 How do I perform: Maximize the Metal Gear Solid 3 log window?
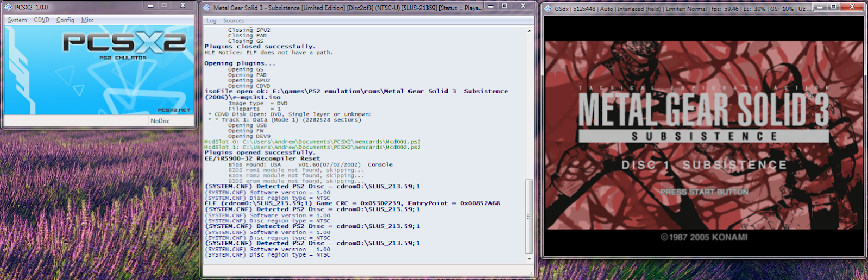[x=504, y=6]
